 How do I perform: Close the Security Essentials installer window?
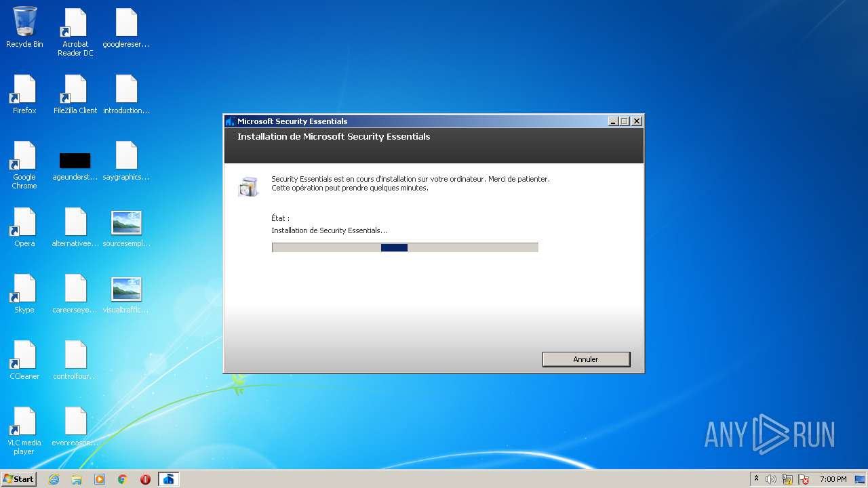point(636,121)
